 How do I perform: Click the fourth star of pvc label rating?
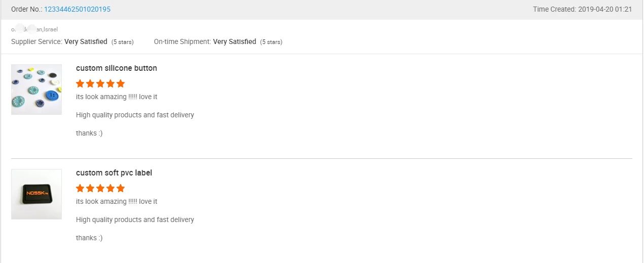point(110,188)
